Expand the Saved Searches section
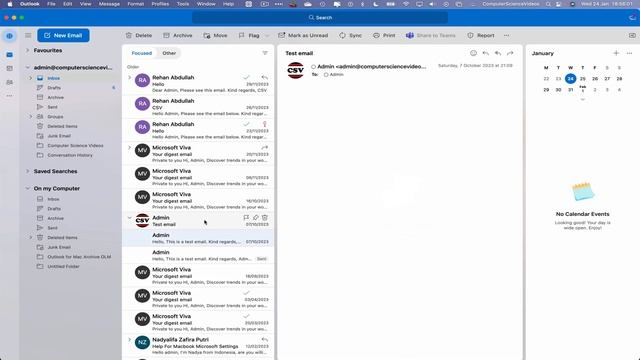This screenshot has height=360, width=640. click(x=27, y=171)
